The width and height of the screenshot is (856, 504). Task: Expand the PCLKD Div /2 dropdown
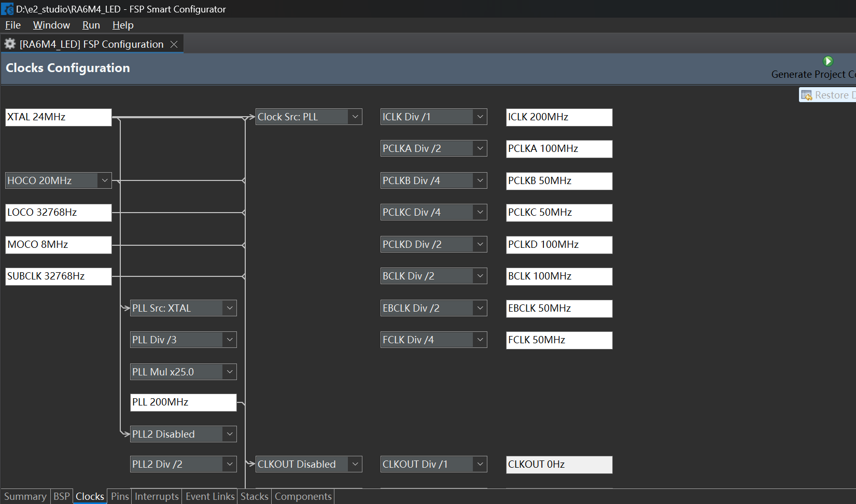tap(480, 244)
